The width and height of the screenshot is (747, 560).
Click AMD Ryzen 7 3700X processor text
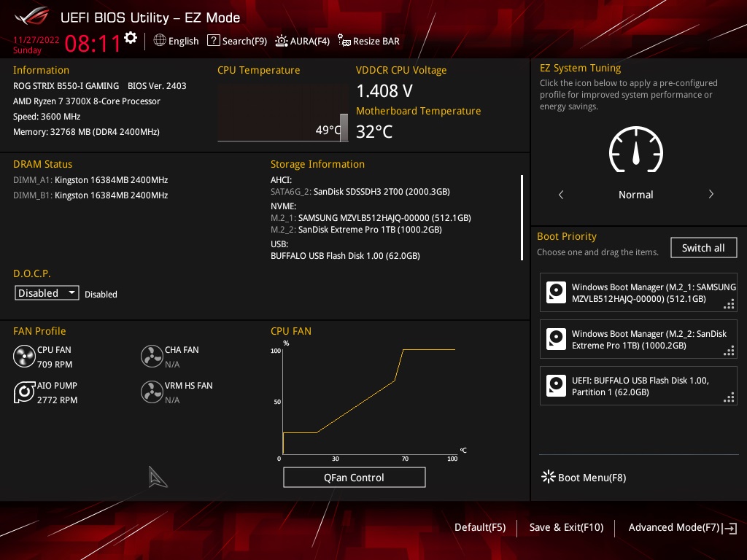pyautogui.click(x=87, y=101)
